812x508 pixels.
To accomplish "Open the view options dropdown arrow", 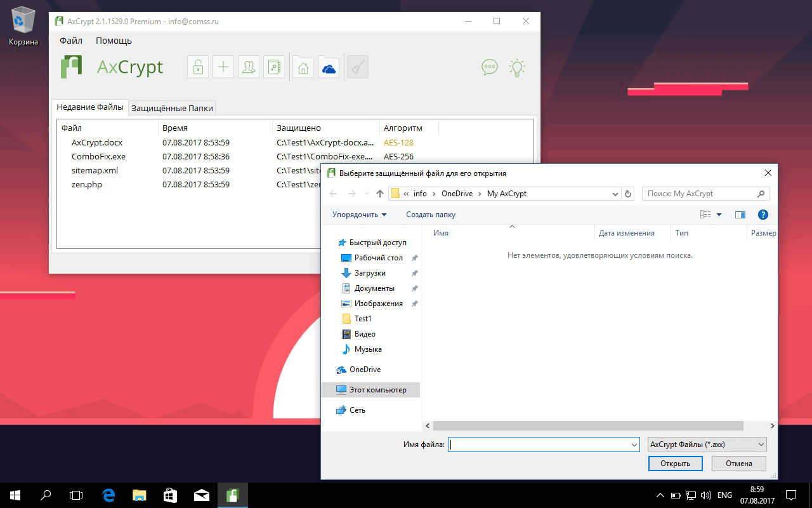I will point(719,215).
